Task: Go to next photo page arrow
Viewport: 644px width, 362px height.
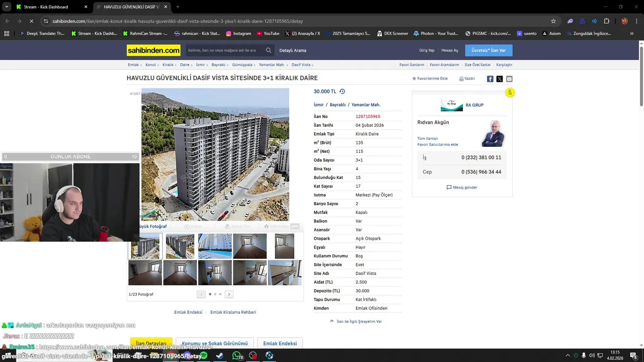Action: click(229, 294)
